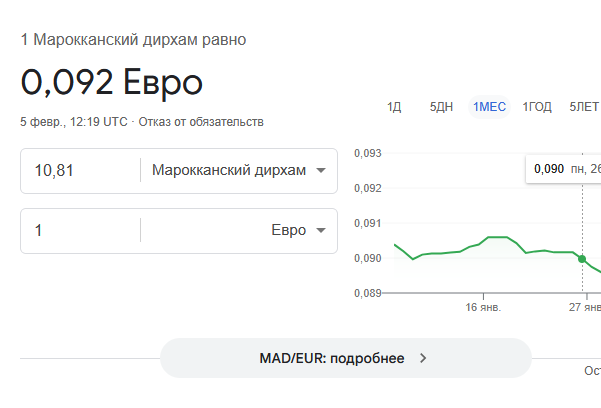
Task: Click the chevron in MAD/EUR подробнее
Action: (423, 358)
